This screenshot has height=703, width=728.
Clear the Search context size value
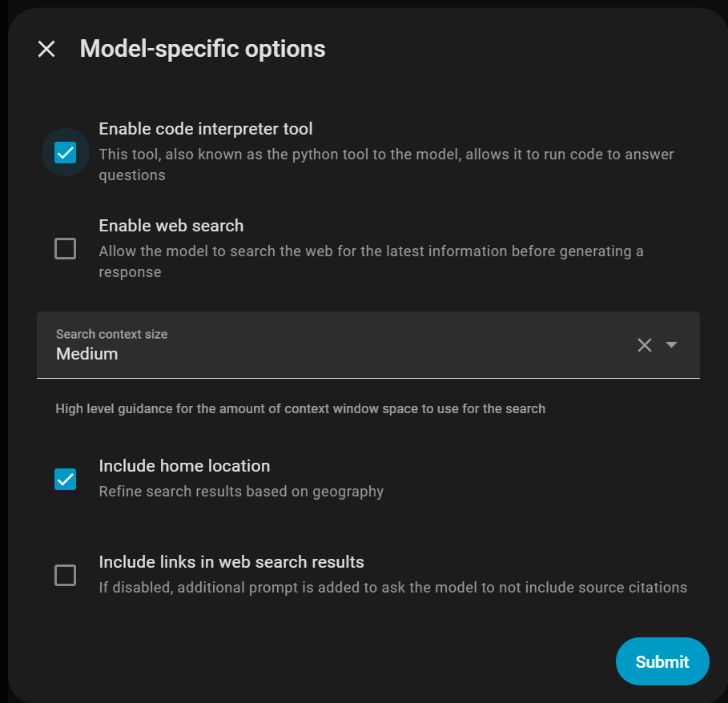pyautogui.click(x=645, y=345)
